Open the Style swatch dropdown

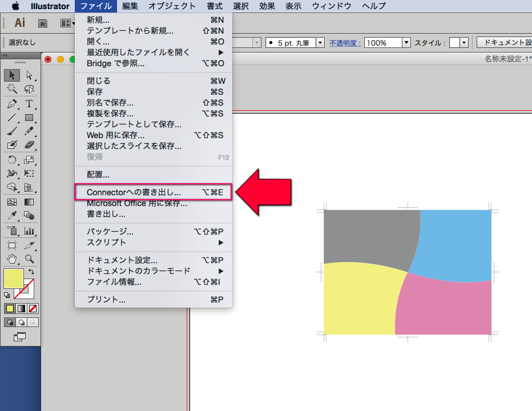[465, 43]
